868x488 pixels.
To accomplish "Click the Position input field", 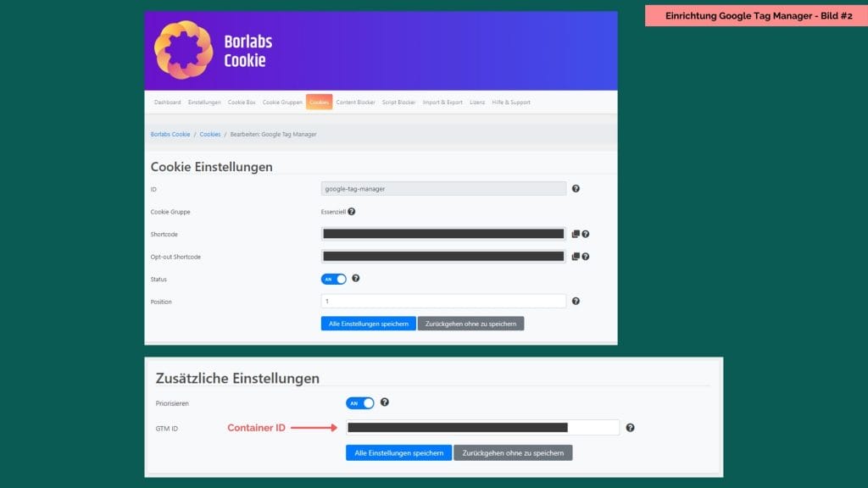I will 443,301.
